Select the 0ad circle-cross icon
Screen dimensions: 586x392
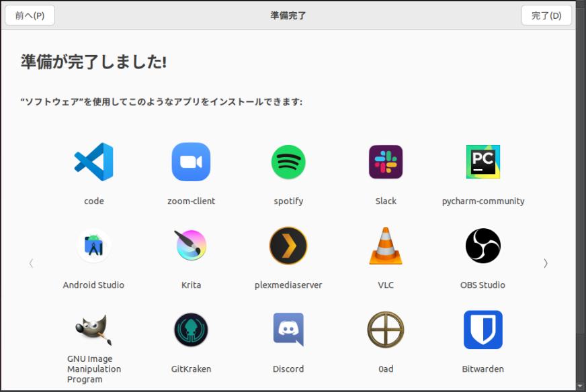[386, 330]
